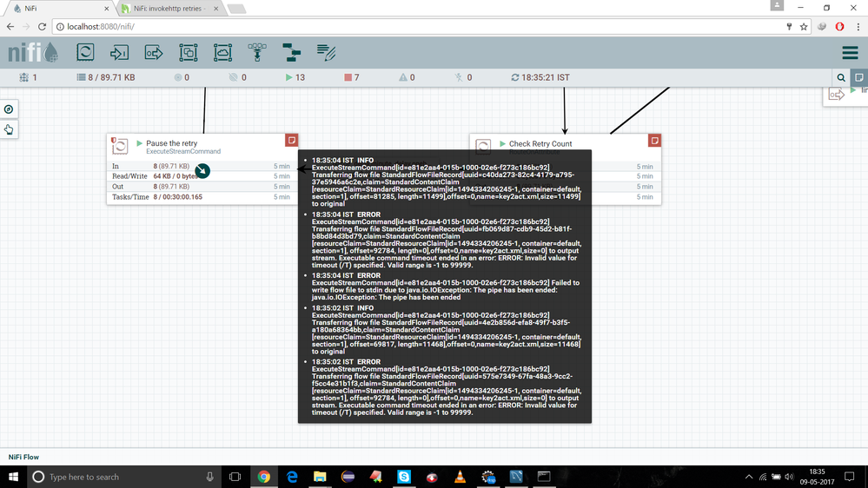Viewport: 868px width, 488px height.
Task: Select the Funnel icon in toolbar
Action: pyautogui.click(x=257, y=53)
